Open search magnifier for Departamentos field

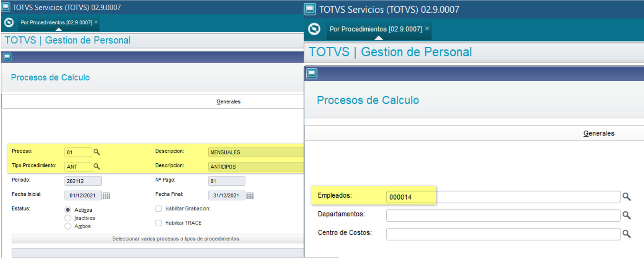[626, 215]
